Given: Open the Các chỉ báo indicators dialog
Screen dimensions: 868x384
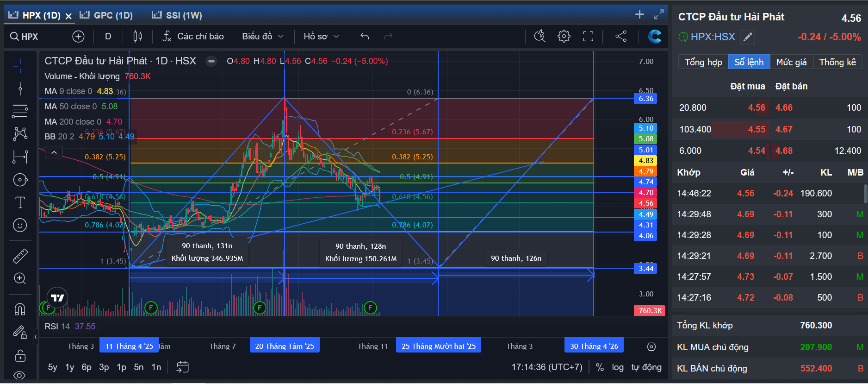Looking at the screenshot, I should 193,36.
